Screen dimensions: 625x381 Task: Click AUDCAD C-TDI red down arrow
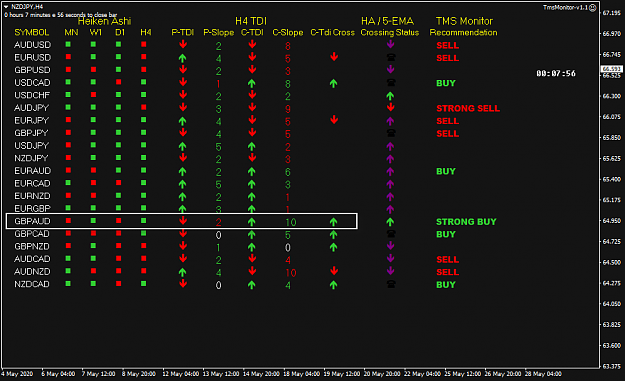coord(252,259)
